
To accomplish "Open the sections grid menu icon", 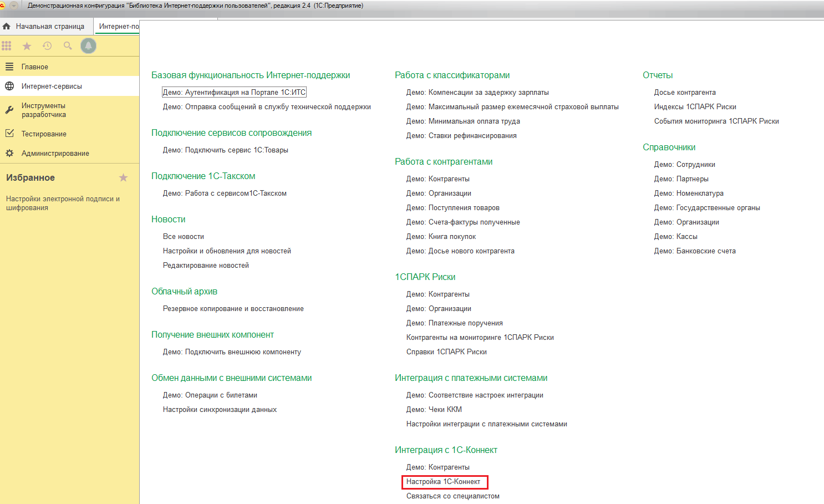I will pos(7,46).
